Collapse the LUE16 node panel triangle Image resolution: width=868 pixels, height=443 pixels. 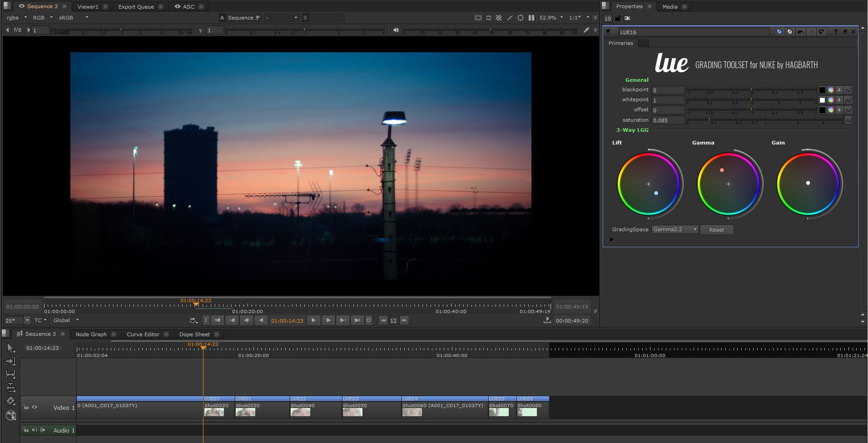pyautogui.click(x=608, y=32)
